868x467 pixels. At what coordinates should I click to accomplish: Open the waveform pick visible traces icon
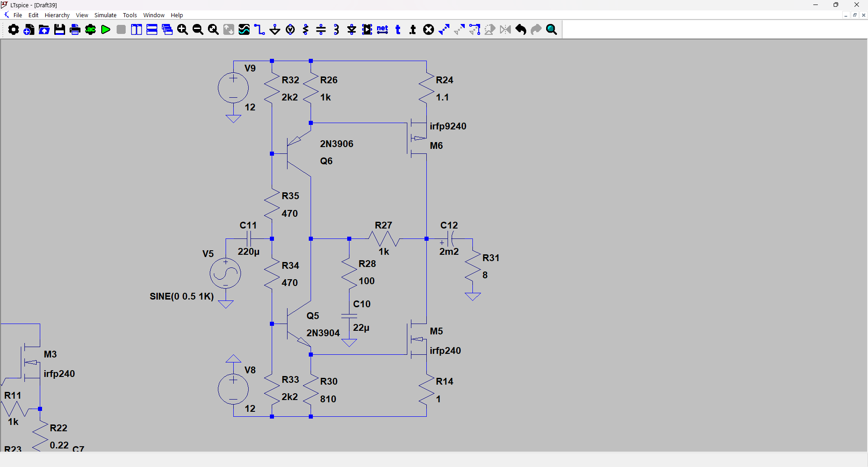coord(244,30)
